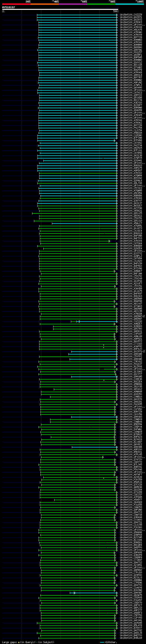The height and width of the screenshot is (644, 146).
Task: Select hit label UniRef100_A7R304
Action: pyautogui.click(x=131, y=241)
